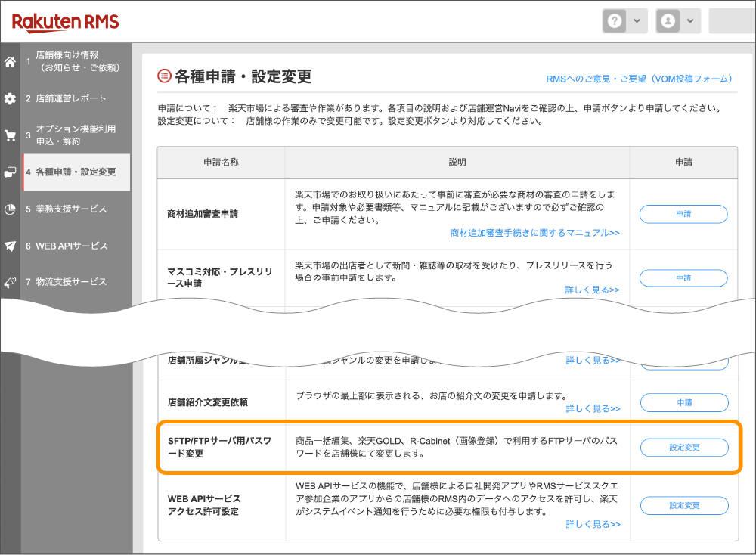Expand the help menu dropdown arrow
Image resolution: width=756 pixels, height=555 pixels.
(x=637, y=22)
